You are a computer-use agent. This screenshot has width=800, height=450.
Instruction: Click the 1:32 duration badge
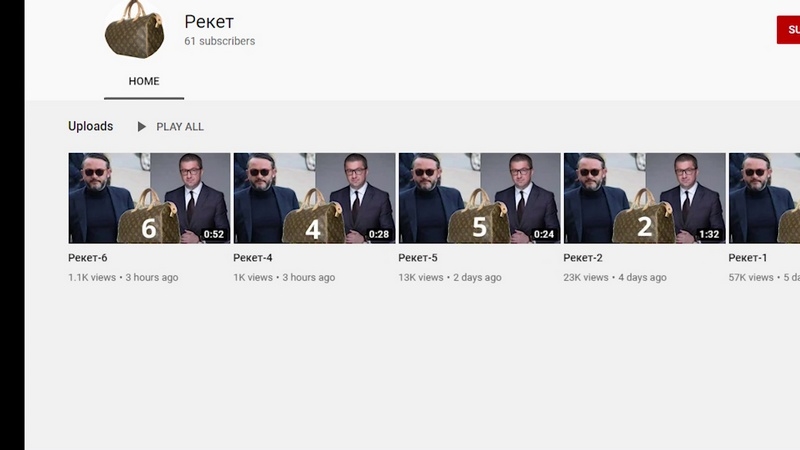(x=709, y=234)
